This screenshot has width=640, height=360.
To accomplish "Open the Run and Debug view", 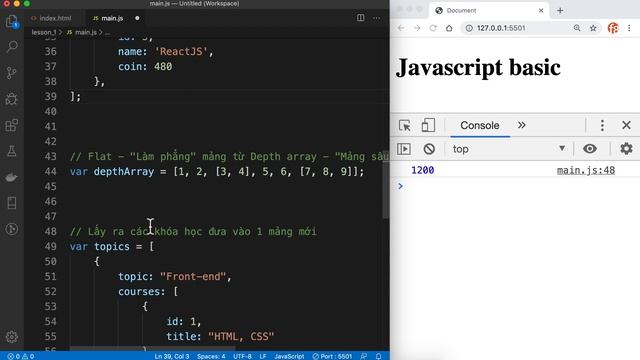I will pos(12,99).
